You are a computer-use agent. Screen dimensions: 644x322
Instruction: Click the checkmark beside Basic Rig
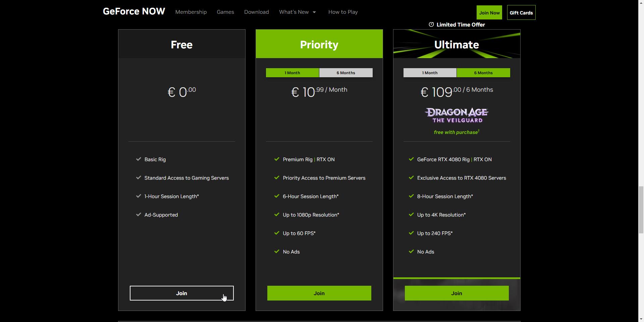[x=138, y=159]
